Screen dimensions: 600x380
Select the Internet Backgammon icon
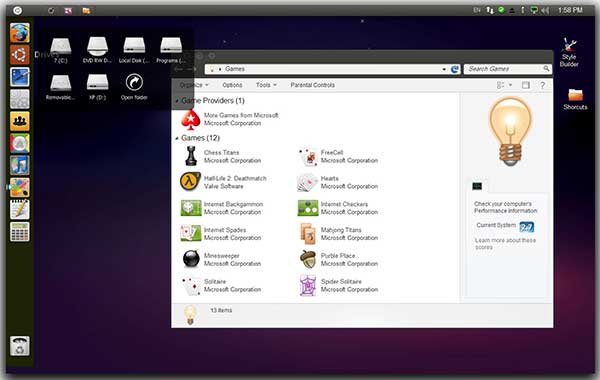coord(191,208)
